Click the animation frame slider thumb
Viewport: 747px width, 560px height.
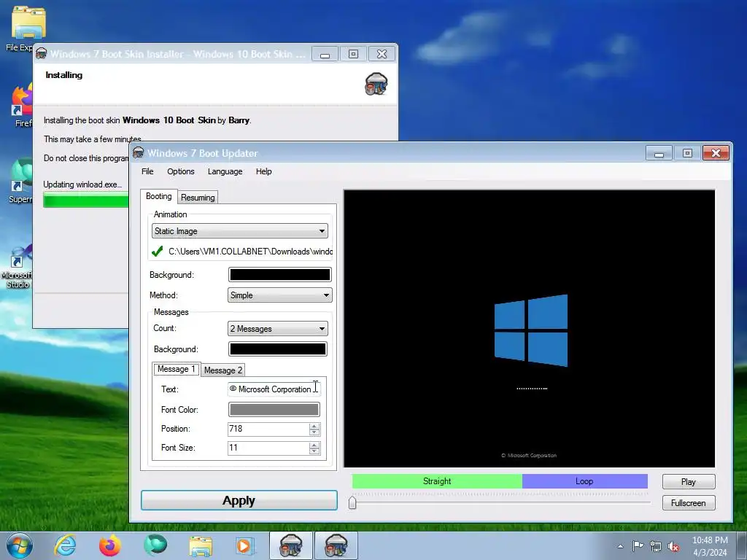click(x=352, y=502)
